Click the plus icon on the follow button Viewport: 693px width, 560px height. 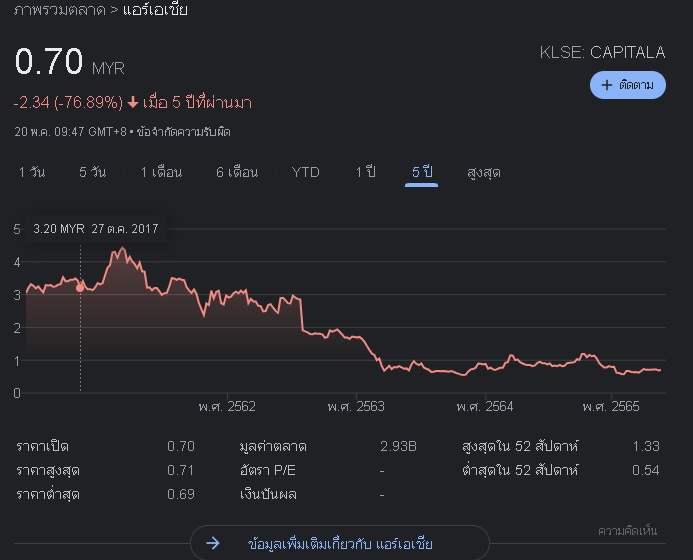tap(607, 85)
